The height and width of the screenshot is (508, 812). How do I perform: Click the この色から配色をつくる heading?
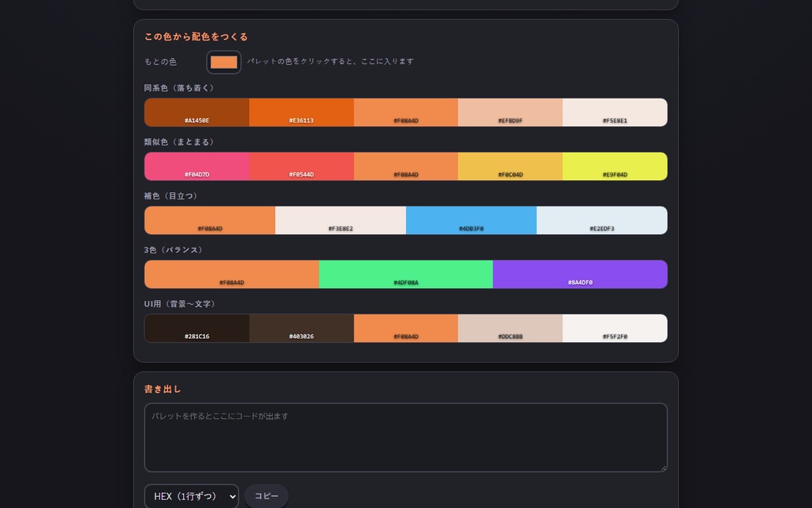(x=197, y=37)
